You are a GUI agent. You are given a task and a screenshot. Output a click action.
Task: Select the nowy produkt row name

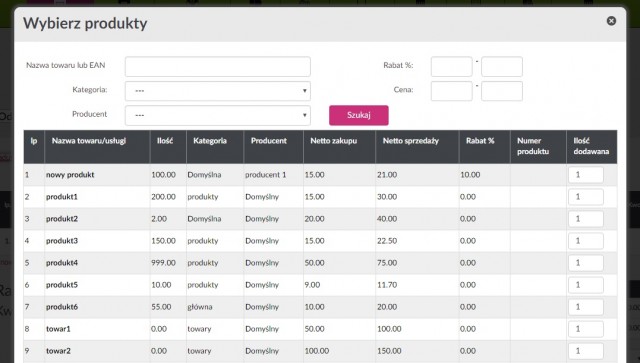pyautogui.click(x=70, y=175)
